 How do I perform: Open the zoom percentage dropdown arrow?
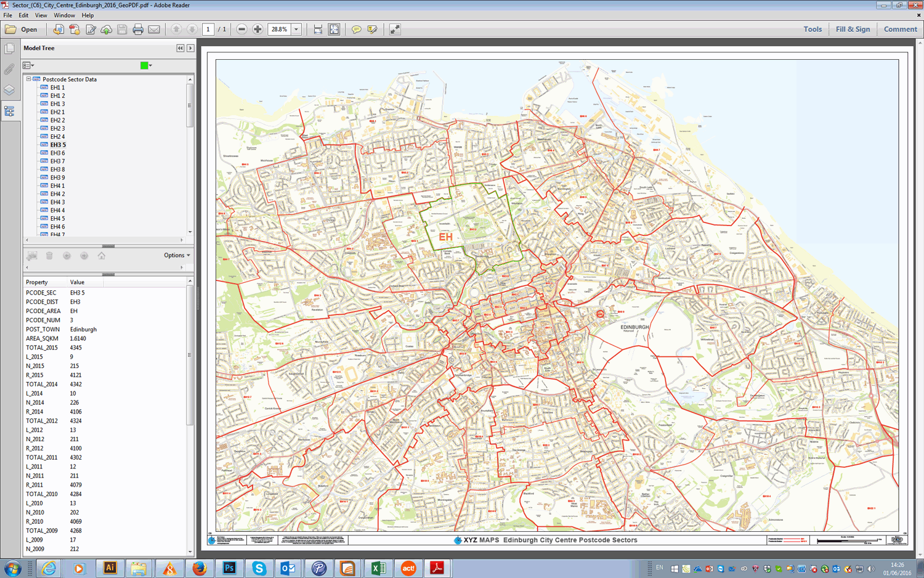pyautogui.click(x=296, y=29)
